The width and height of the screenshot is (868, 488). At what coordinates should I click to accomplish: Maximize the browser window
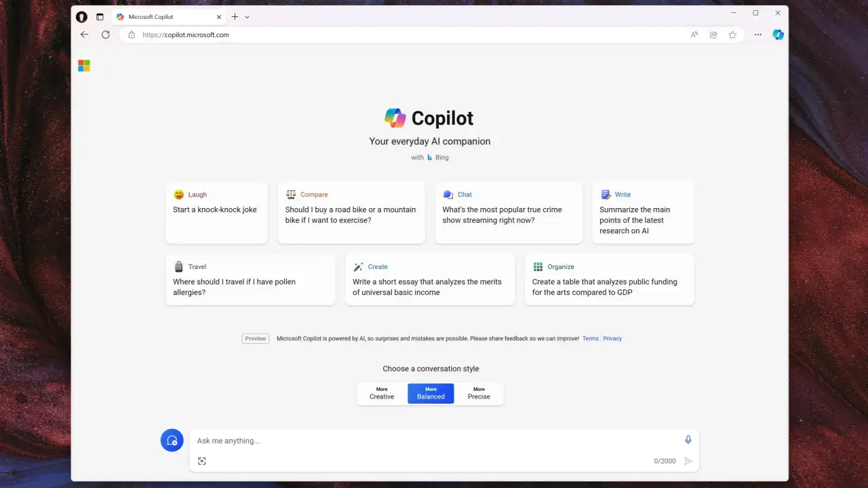click(x=755, y=13)
